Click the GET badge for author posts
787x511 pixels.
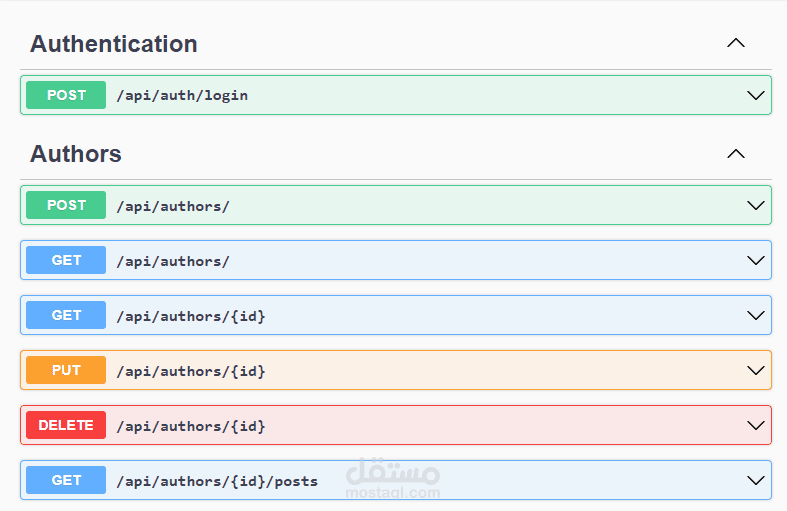tap(66, 480)
